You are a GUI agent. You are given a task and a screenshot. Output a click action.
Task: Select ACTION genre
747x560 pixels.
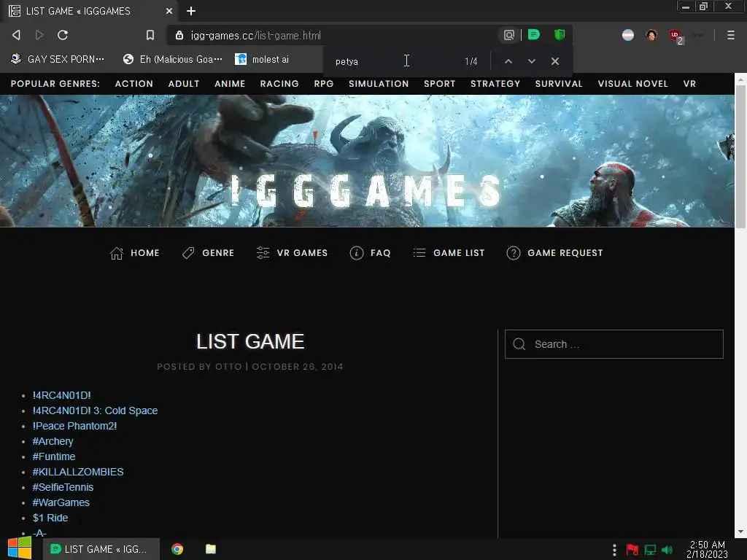pyautogui.click(x=134, y=84)
